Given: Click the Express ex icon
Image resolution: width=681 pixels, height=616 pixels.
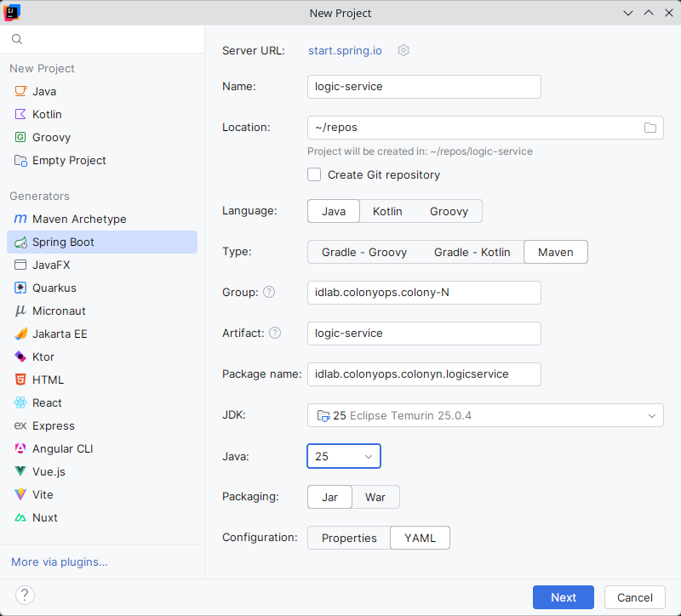Looking at the screenshot, I should pyautogui.click(x=20, y=425).
